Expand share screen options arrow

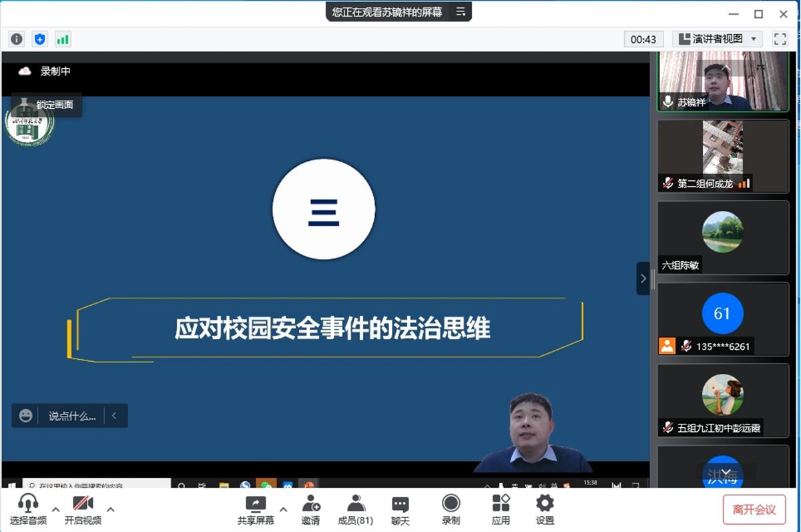283,509
